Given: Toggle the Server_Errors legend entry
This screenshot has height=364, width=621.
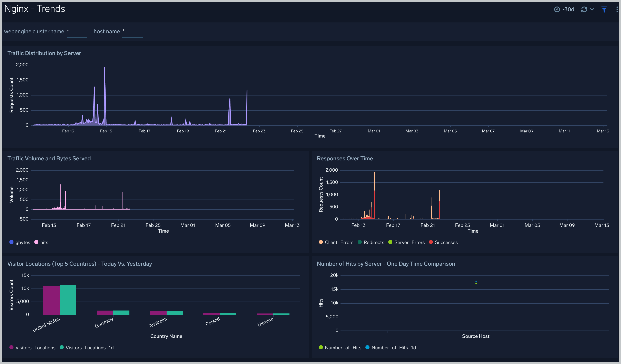Looking at the screenshot, I should 406,242.
